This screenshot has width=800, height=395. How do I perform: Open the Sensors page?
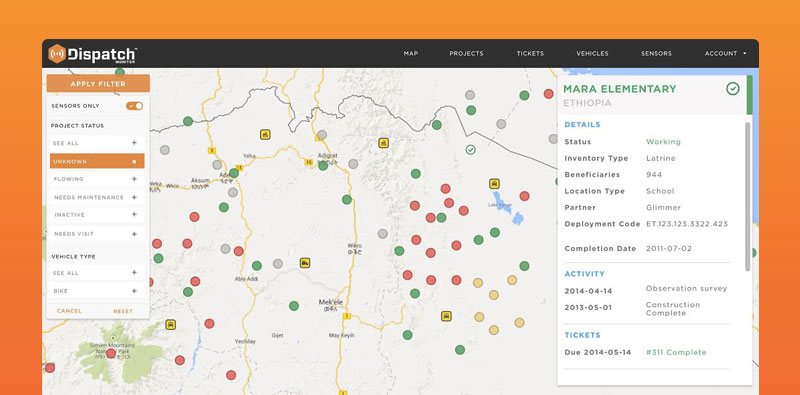[656, 54]
